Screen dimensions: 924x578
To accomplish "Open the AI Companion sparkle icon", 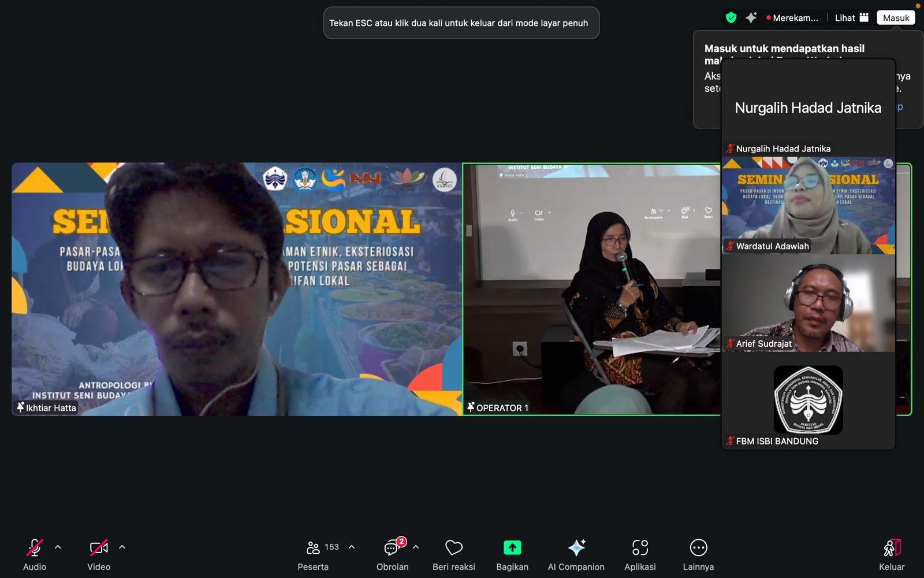I will coord(576,547).
